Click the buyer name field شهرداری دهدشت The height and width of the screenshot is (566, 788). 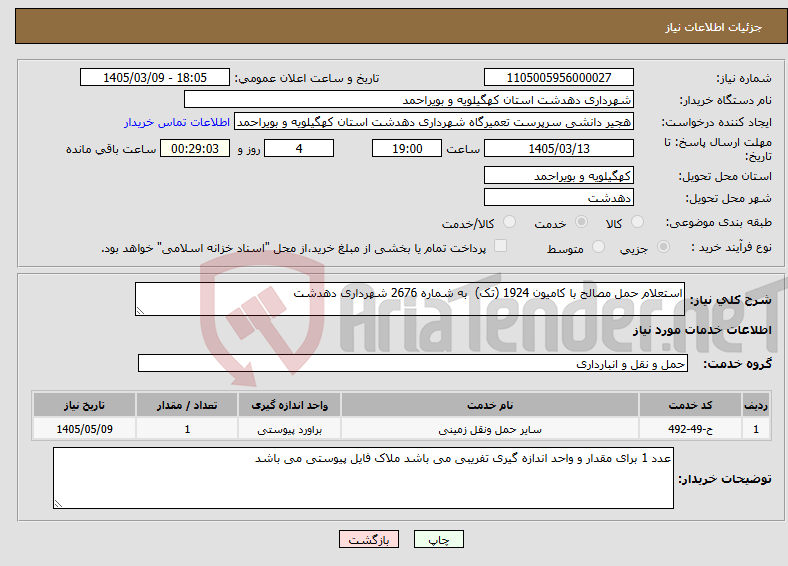[x=409, y=100]
